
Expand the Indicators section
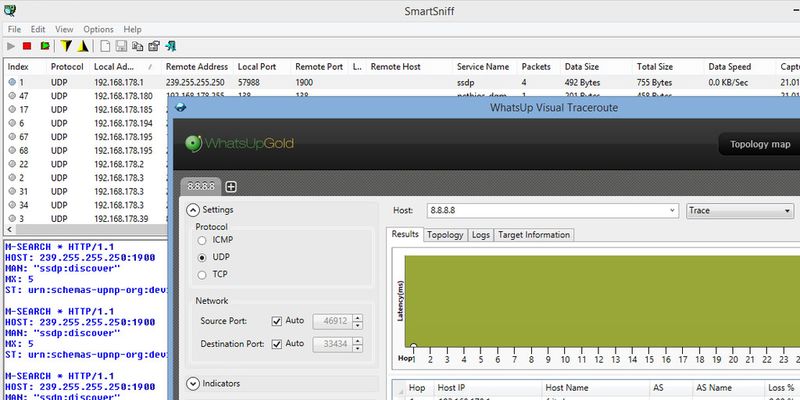click(x=193, y=384)
